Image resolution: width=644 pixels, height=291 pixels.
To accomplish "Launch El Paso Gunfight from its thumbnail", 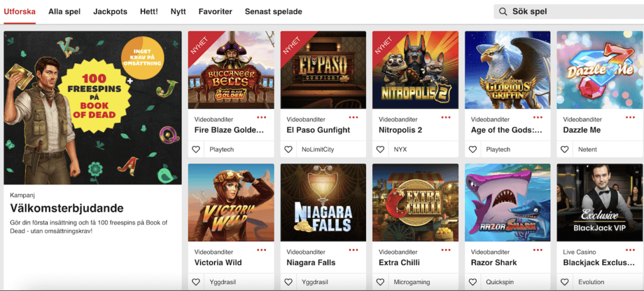I will click(323, 70).
